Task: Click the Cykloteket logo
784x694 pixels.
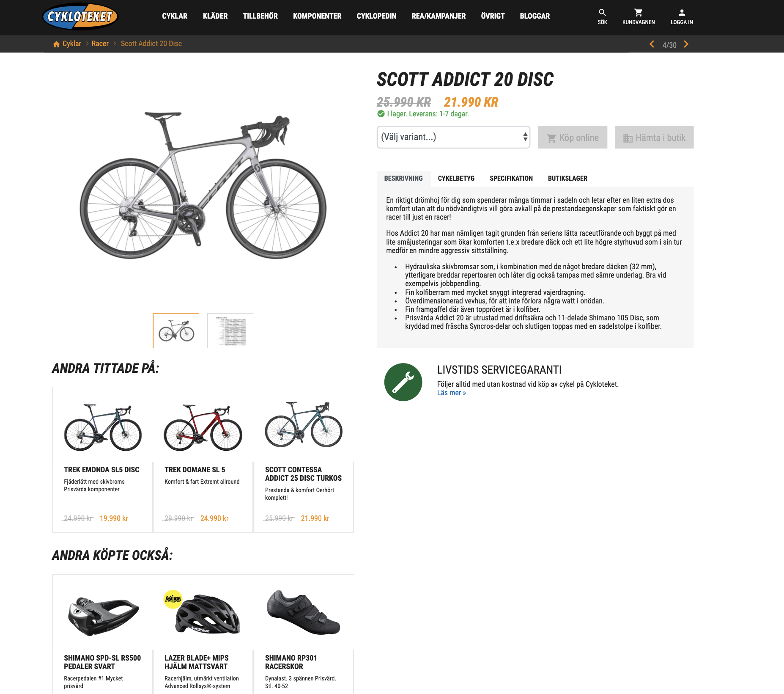Action: (80, 17)
